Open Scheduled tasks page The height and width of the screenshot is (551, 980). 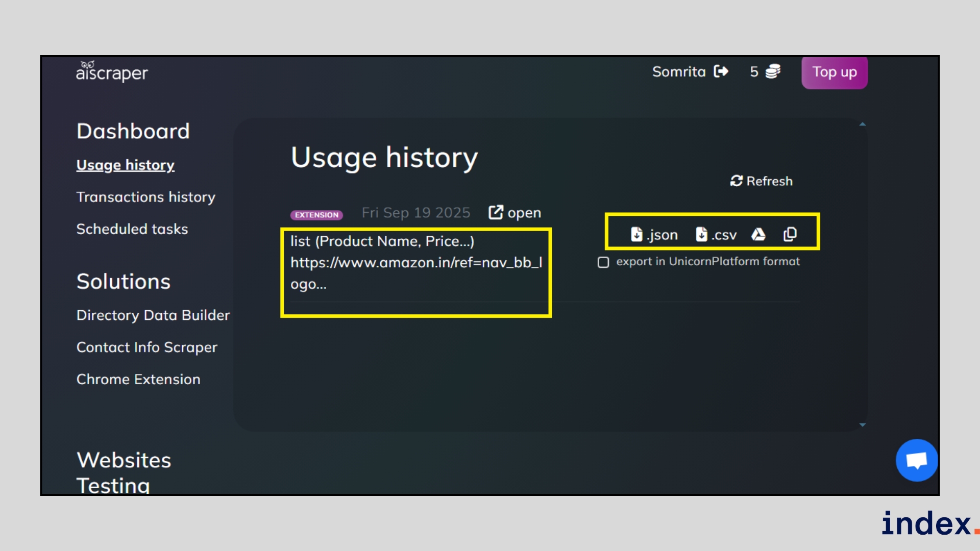(132, 229)
